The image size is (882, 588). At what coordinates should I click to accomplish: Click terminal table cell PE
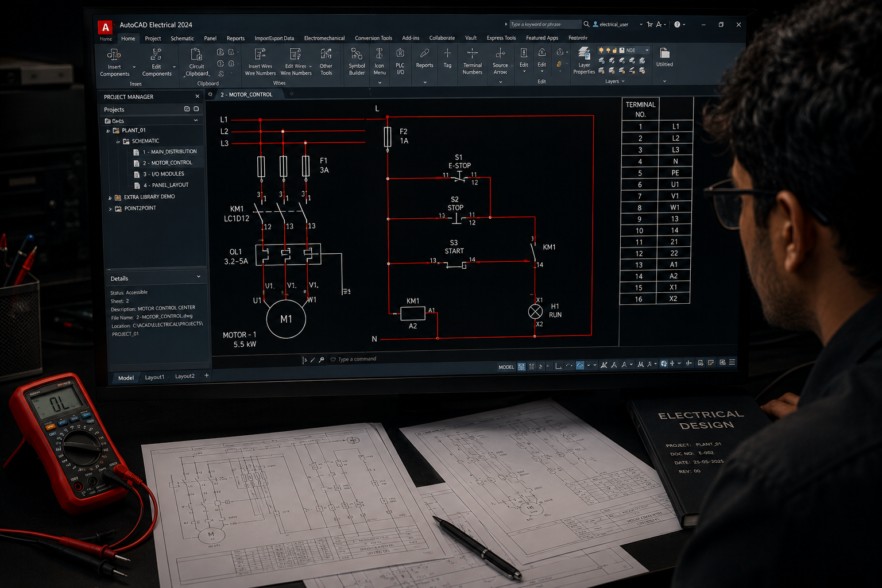675,173
